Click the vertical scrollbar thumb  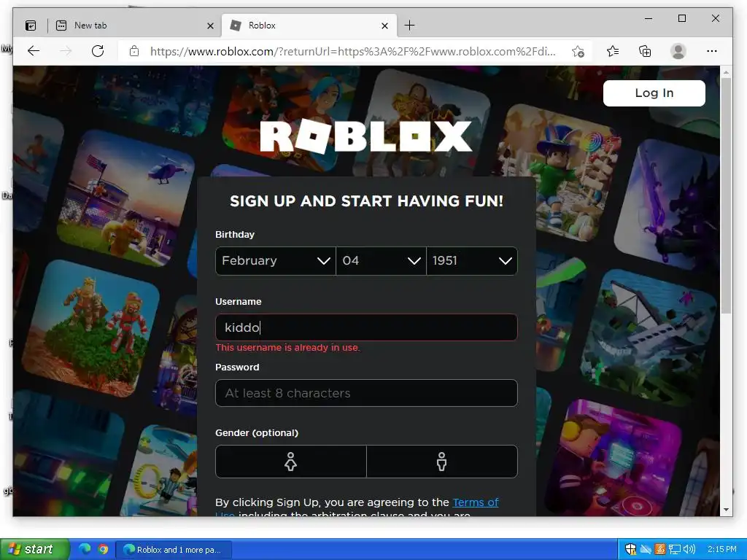(x=726, y=195)
